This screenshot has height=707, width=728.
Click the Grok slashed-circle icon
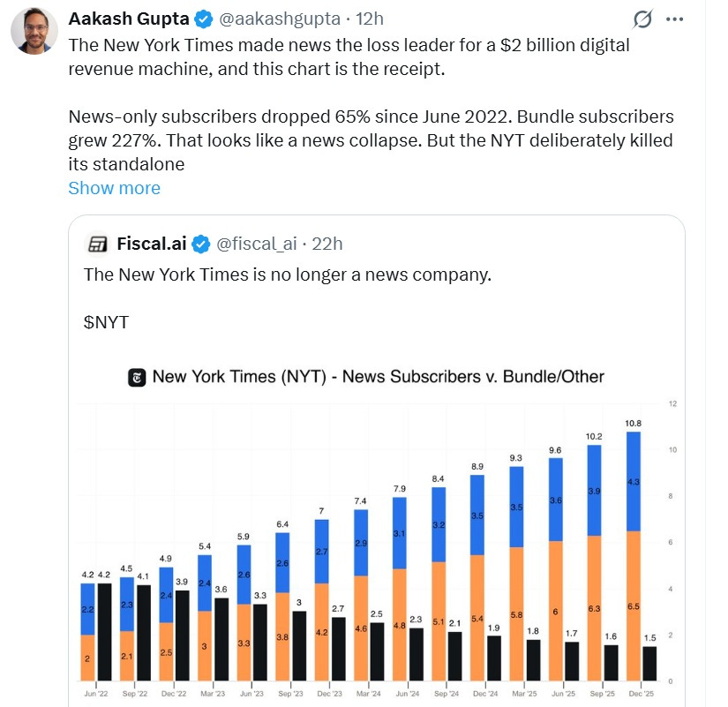(x=643, y=19)
